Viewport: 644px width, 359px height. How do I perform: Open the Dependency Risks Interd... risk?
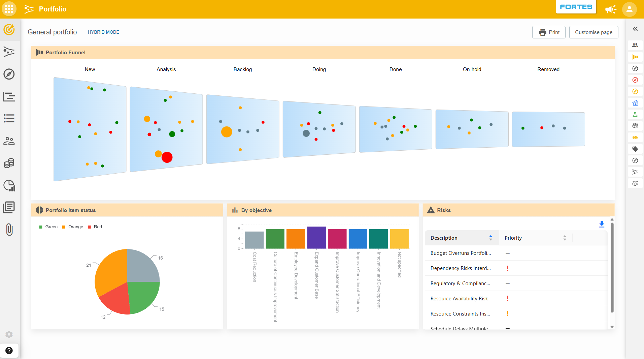[461, 268]
